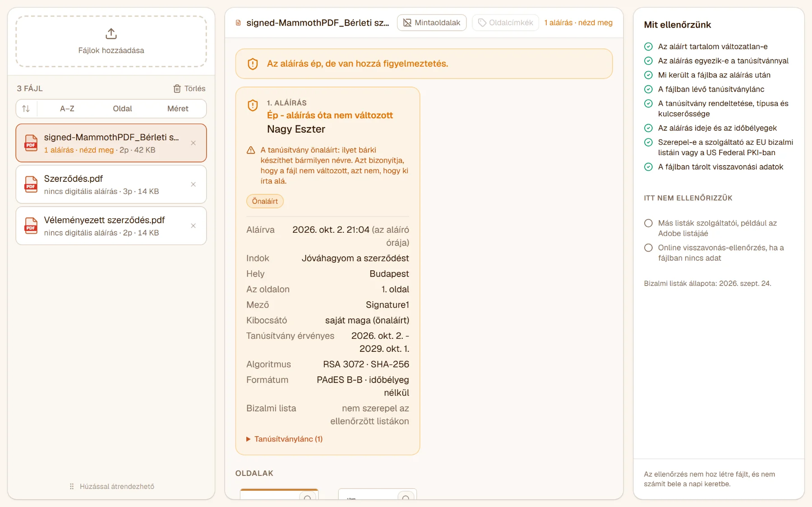Screen dimensions: 812x507
Task: Click the shield warning icon in the banner
Action: coord(253,64)
